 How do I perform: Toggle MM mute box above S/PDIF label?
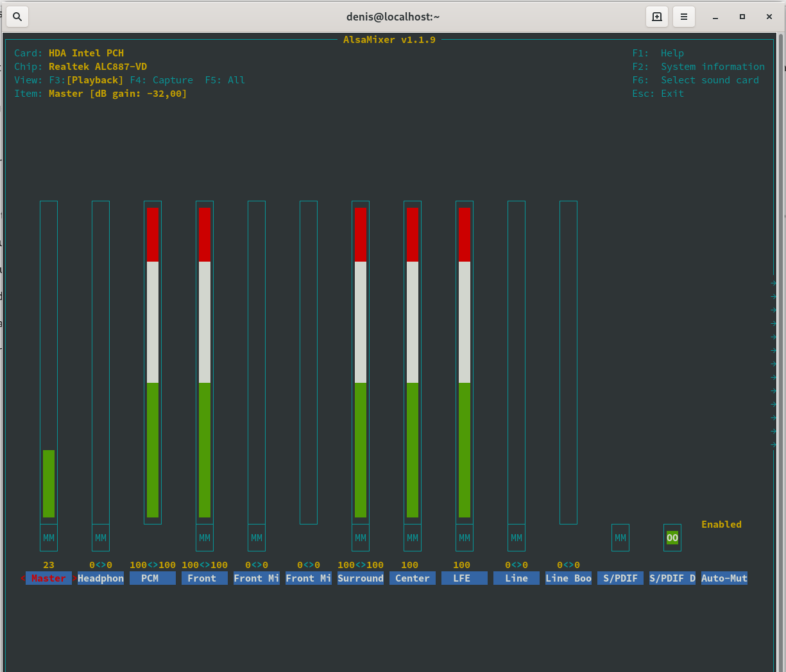(x=620, y=538)
